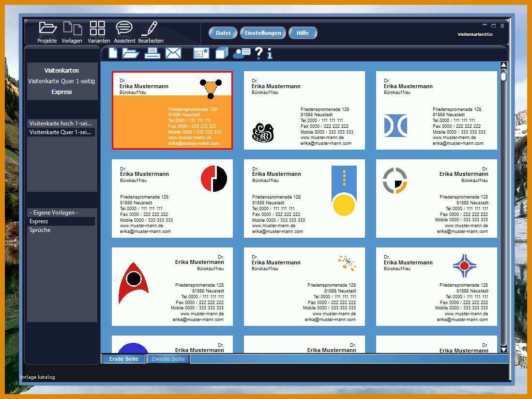
Task: Click the envelope email icon
Action: [173, 53]
